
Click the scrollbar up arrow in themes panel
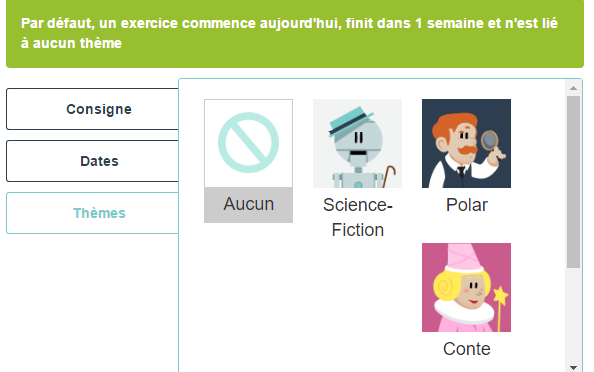click(x=574, y=88)
